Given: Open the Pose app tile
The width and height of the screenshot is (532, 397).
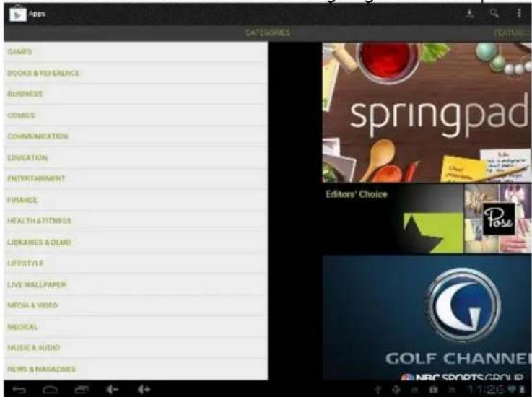Looking at the screenshot, I should tap(498, 219).
